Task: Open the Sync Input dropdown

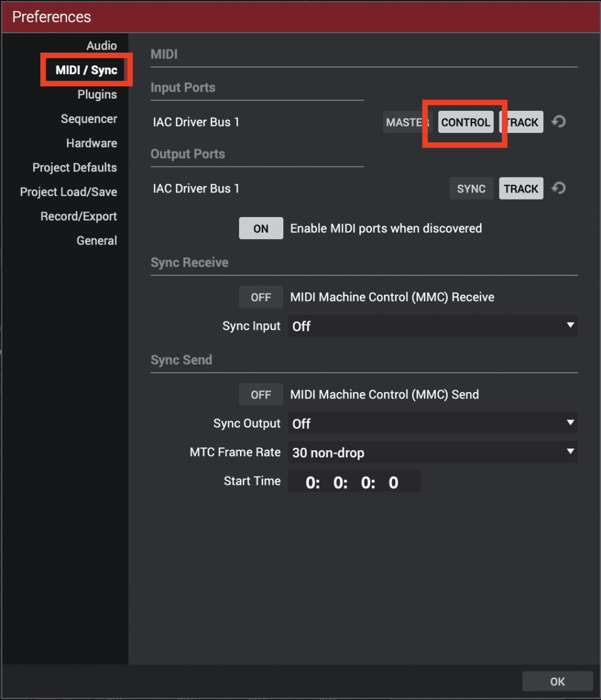Action: 433,326
